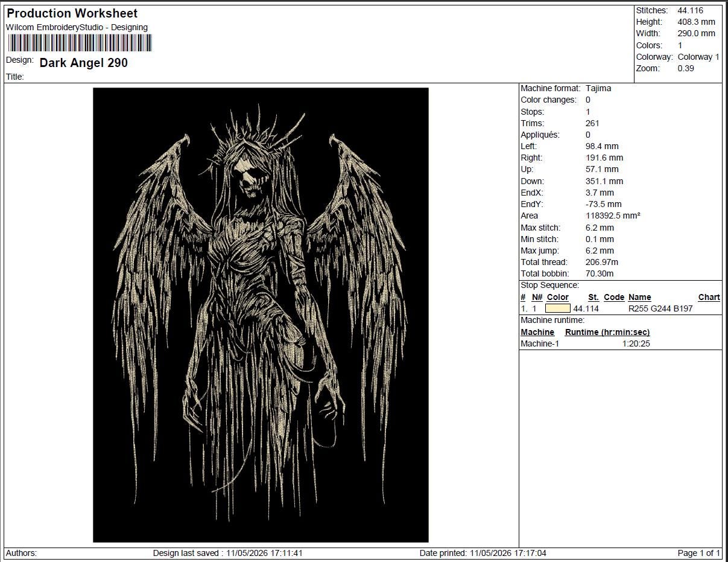Click the 'Chart' column header

click(709, 297)
